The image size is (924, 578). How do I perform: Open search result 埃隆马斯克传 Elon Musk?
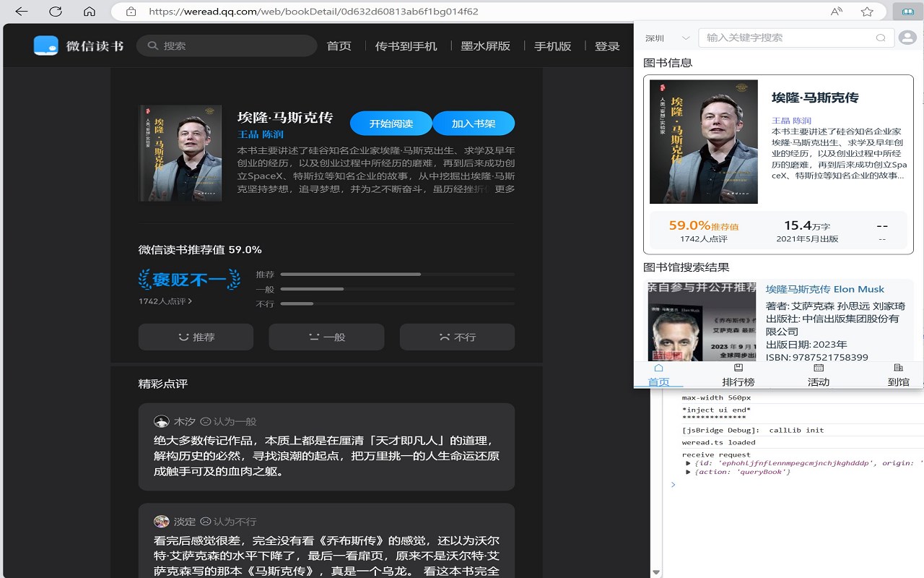tap(824, 289)
